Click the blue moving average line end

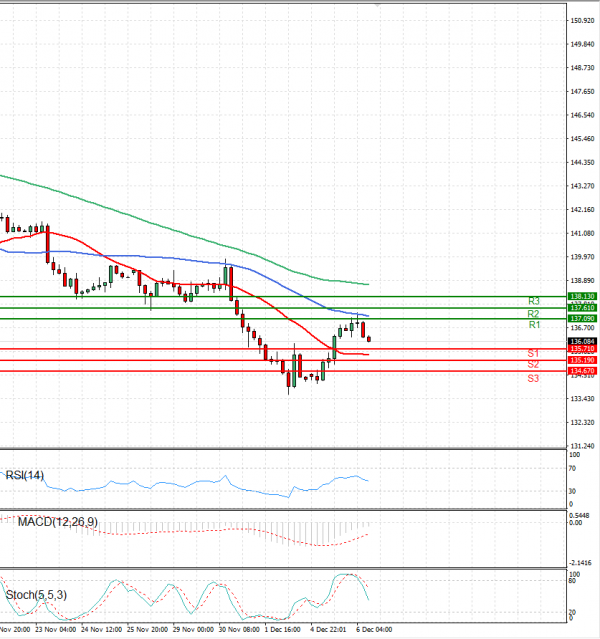(368, 316)
